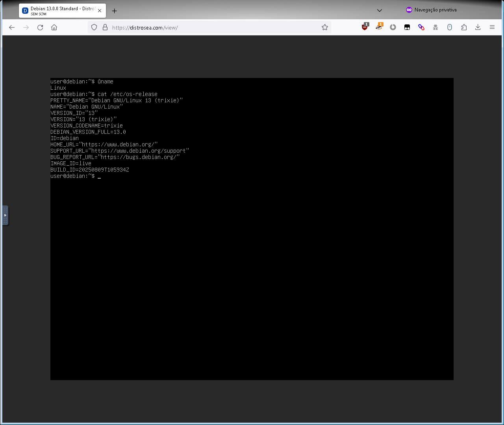Open the Firefox application menu
The width and height of the screenshot is (504, 425).
click(492, 27)
